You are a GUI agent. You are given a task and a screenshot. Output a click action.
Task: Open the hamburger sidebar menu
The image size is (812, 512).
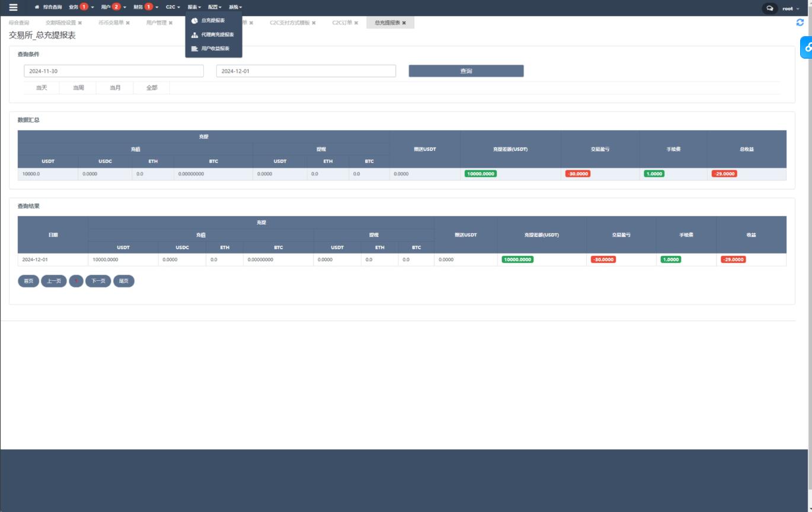tap(13, 8)
